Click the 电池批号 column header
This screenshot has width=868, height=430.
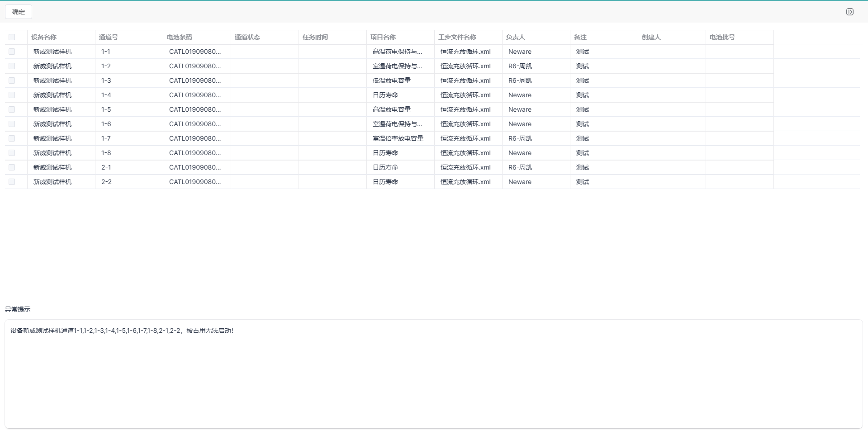pyautogui.click(x=740, y=37)
